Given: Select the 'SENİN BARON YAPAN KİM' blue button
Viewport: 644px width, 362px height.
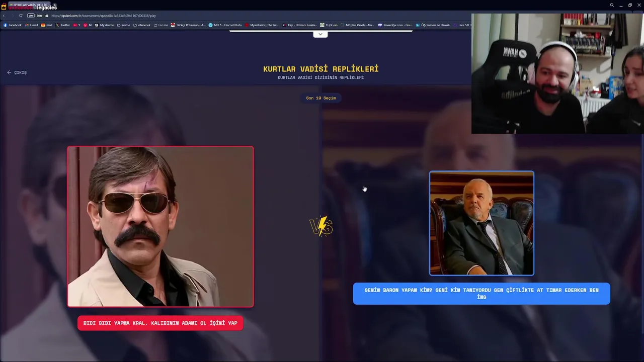Looking at the screenshot, I should (481, 294).
